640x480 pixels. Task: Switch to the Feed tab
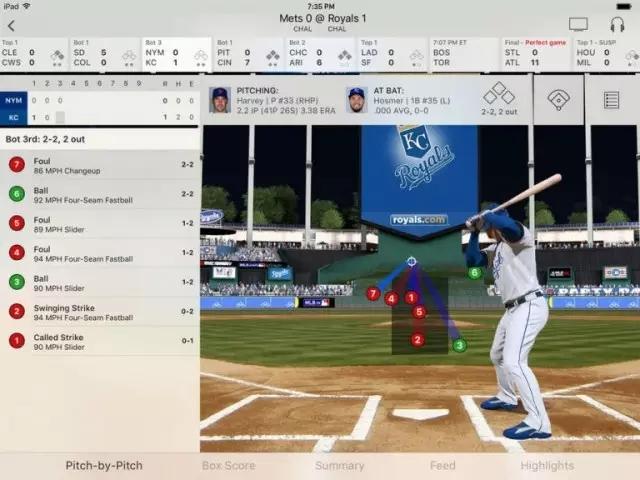(x=443, y=466)
